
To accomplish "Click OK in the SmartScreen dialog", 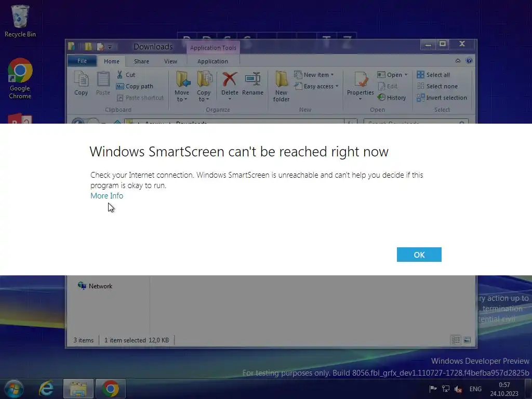I will pos(419,255).
